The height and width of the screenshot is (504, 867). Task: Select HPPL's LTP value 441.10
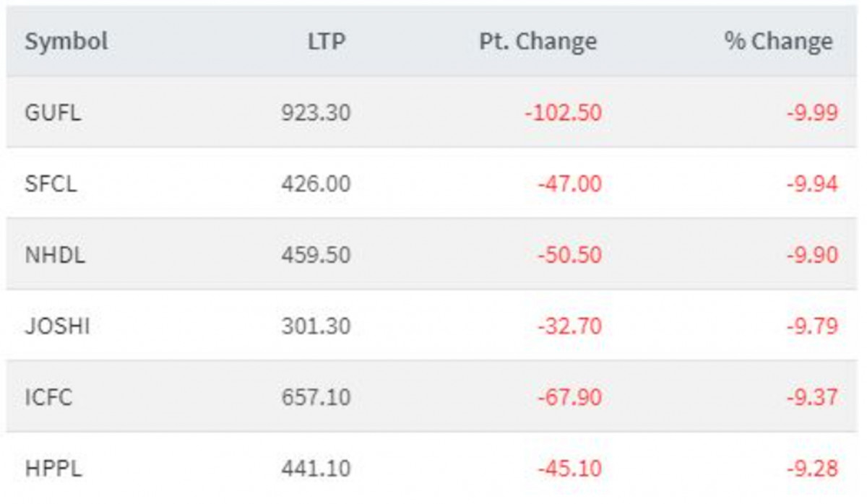coord(316,469)
